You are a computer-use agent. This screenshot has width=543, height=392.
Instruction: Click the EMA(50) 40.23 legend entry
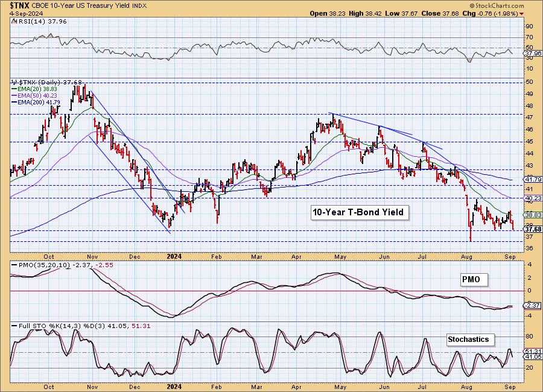[37, 95]
